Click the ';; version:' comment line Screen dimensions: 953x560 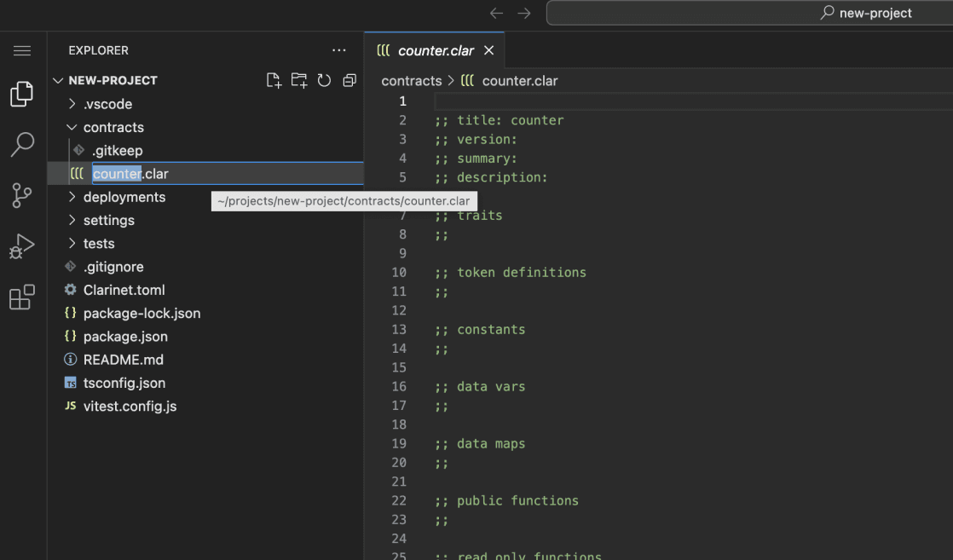476,139
